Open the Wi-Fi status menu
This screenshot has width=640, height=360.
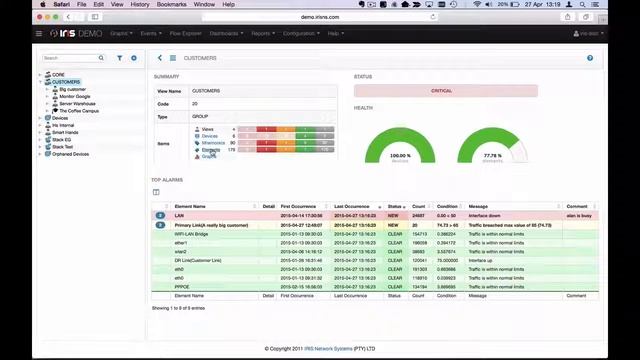tap(477, 4)
